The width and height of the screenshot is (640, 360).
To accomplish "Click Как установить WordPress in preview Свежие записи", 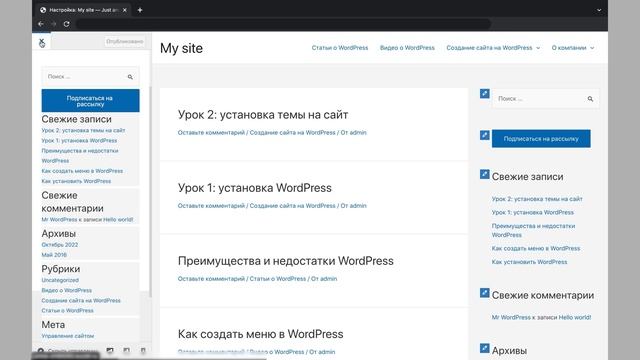I will point(529,262).
